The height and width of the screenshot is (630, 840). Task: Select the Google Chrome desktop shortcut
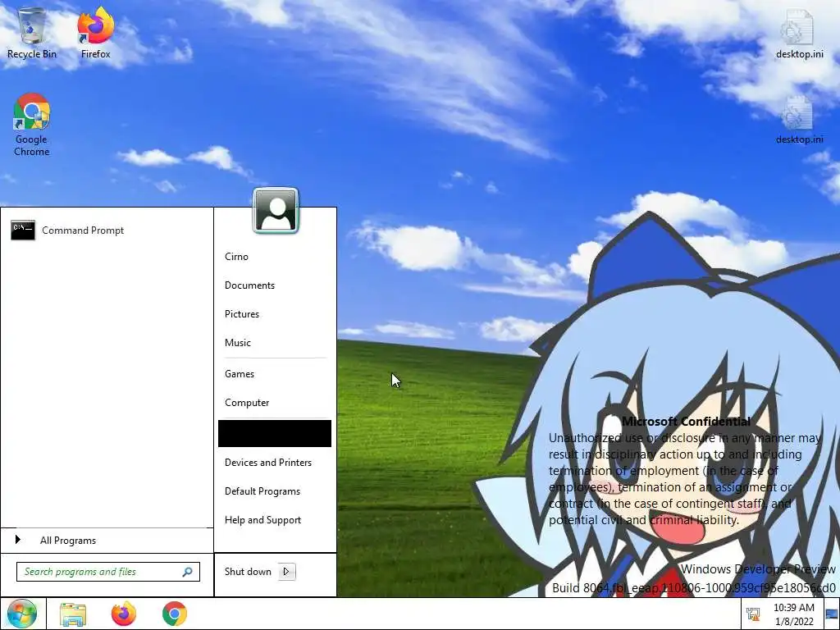click(32, 125)
